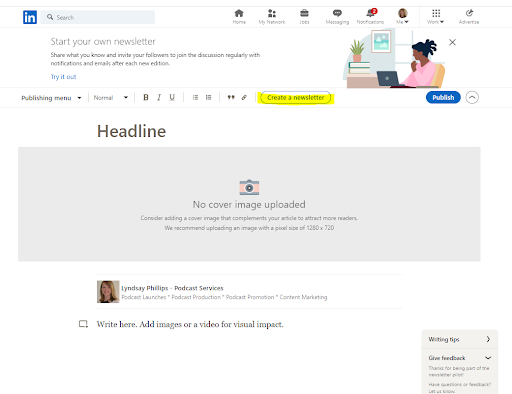This screenshot has height=394, width=512.
Task: Expand the Work apps grid
Action: point(436,17)
